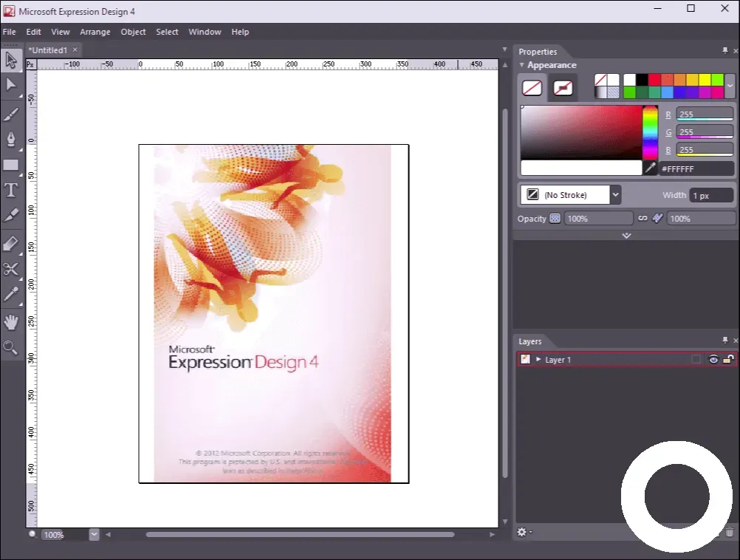The width and height of the screenshot is (740, 560).
Task: Toggle the Layer 1 render style square
Action: coord(696,359)
